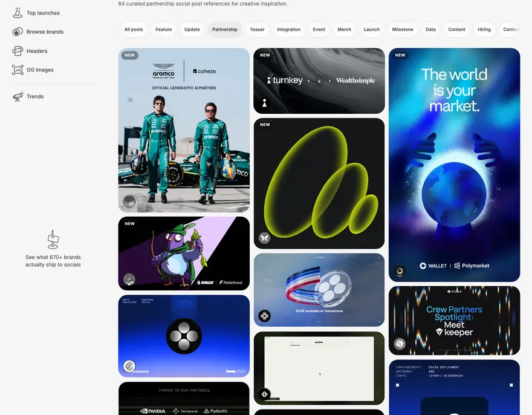The height and width of the screenshot is (415, 532).
Task: Open the Aramco Cohere F1 drivers post
Action: pyautogui.click(x=184, y=131)
